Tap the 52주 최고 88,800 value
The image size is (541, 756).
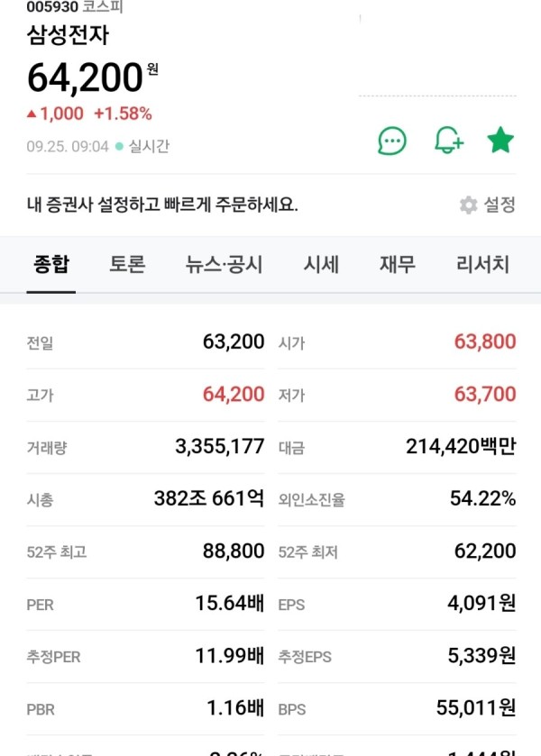click(234, 551)
